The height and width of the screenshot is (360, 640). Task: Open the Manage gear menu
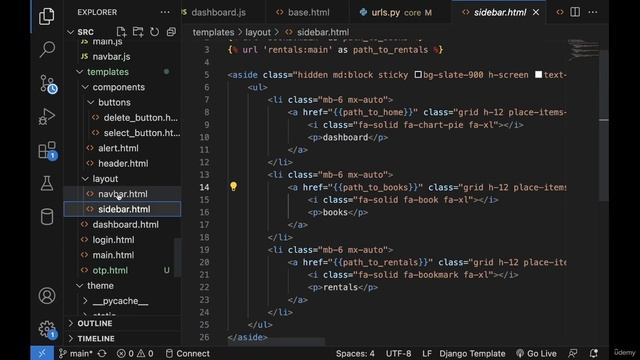tap(47, 329)
